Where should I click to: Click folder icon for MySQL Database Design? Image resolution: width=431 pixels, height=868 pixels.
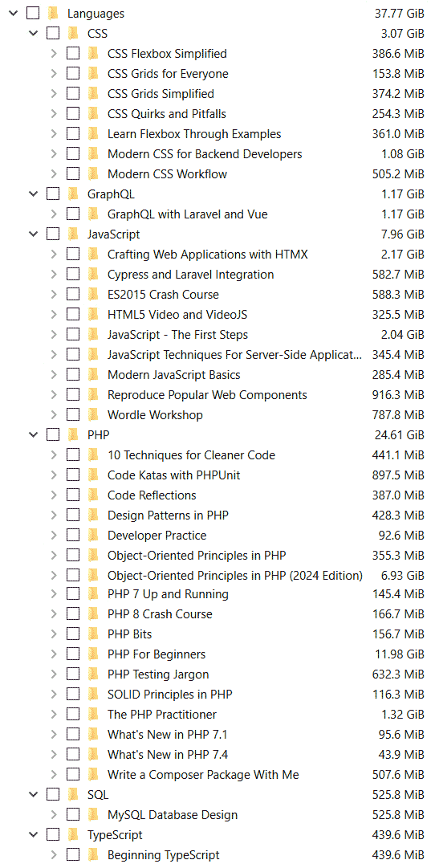pos(93,815)
